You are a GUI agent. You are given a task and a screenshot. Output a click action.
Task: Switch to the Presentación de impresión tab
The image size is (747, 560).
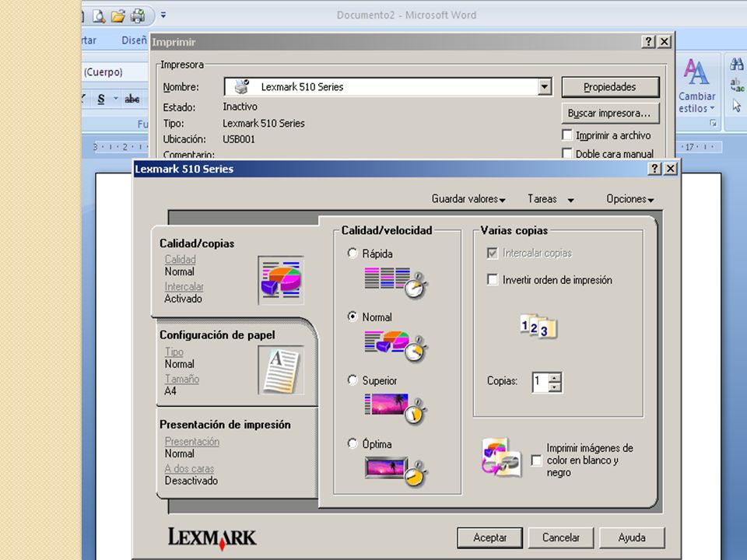(237, 453)
